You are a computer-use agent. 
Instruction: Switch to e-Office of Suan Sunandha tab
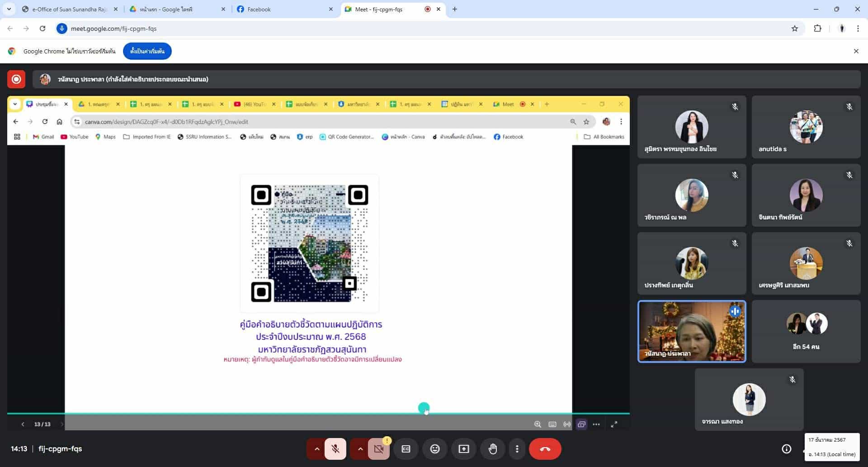pyautogui.click(x=69, y=9)
